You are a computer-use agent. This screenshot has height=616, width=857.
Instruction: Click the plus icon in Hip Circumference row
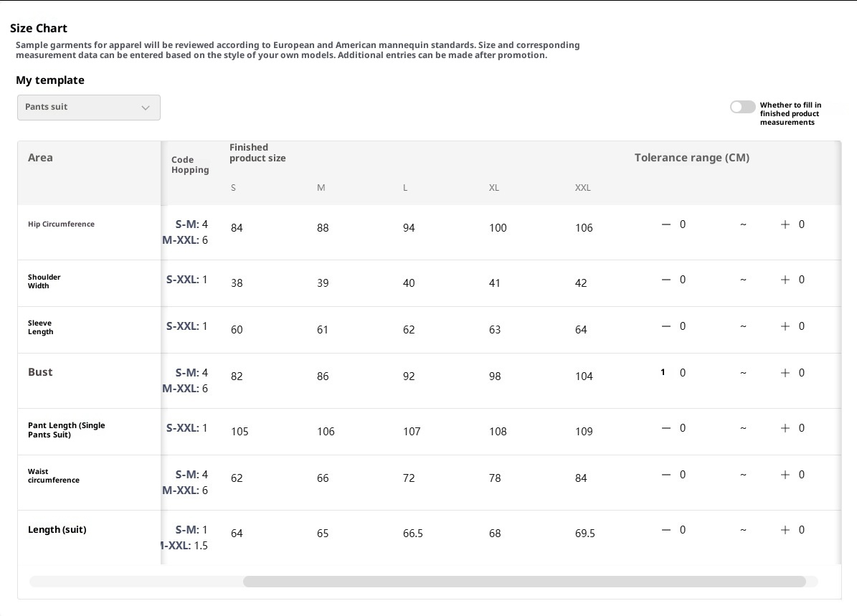point(785,224)
